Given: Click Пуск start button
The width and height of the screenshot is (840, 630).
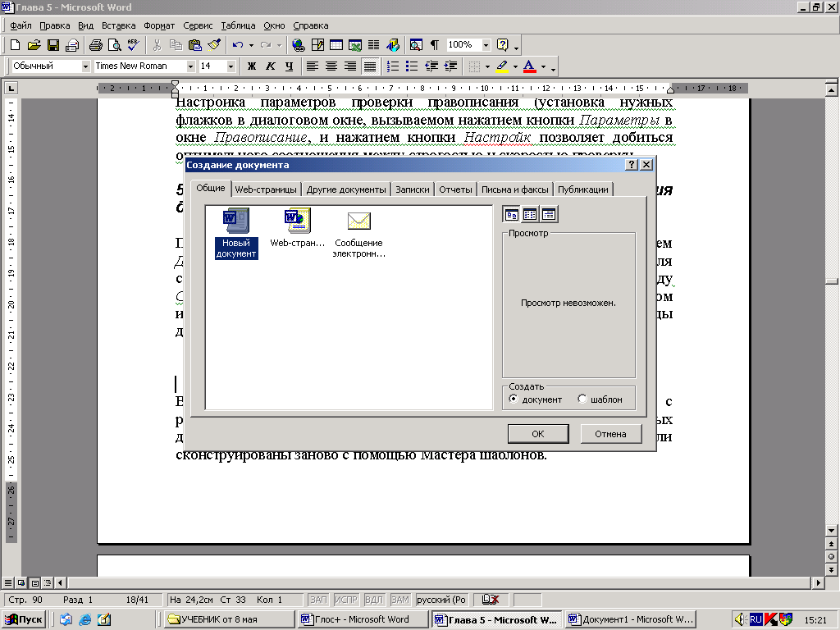Looking at the screenshot, I should click(24, 619).
